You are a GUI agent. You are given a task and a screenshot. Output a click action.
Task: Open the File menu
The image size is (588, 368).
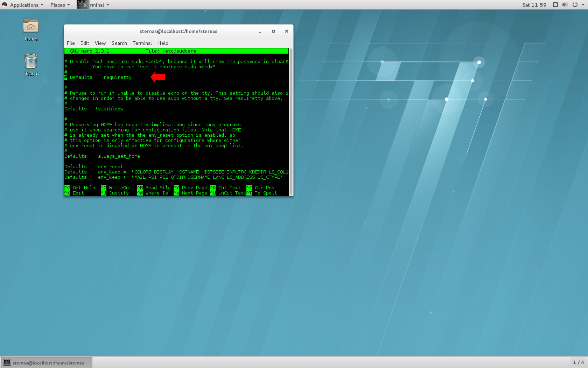[71, 43]
